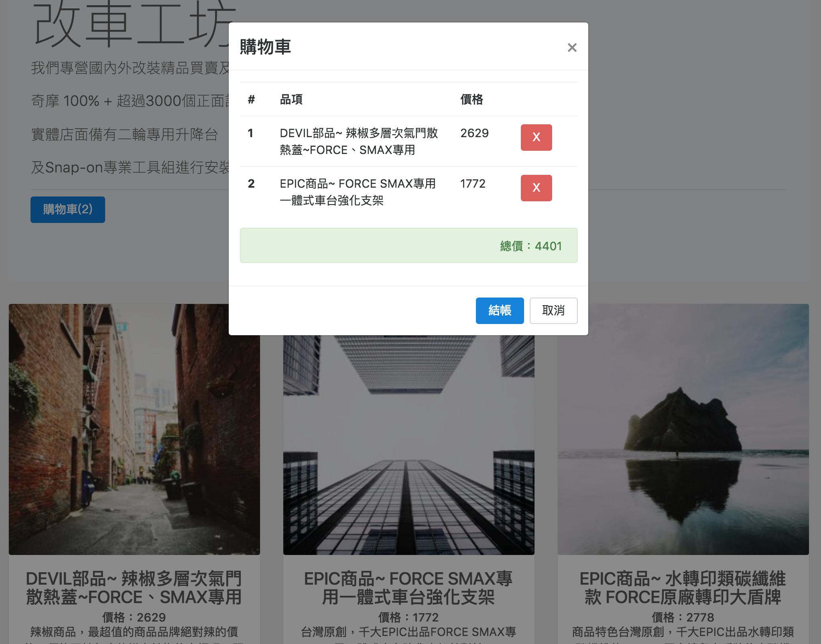821x644 pixels.
Task: Click the 購物車 modal title text
Action: (x=265, y=47)
